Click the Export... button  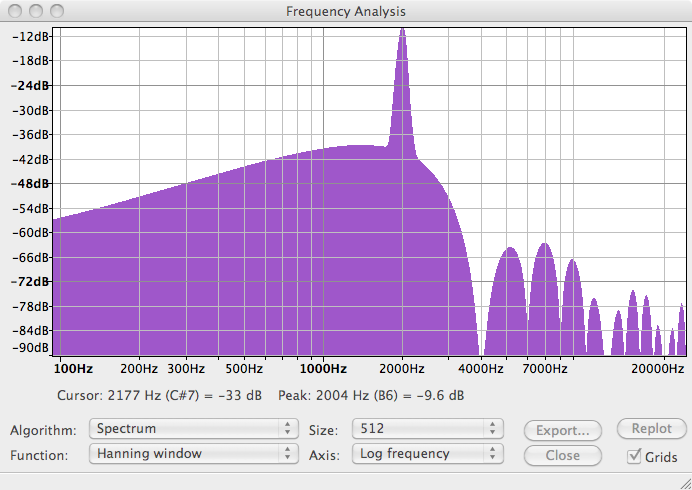[x=563, y=430]
